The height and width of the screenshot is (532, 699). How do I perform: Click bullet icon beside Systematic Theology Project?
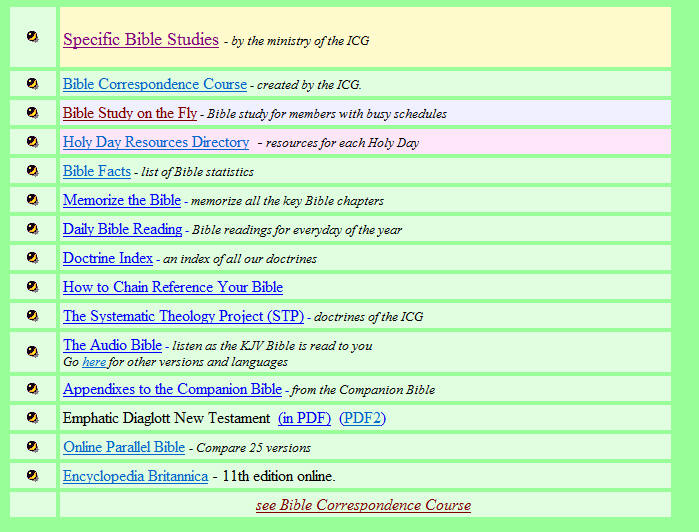33,316
